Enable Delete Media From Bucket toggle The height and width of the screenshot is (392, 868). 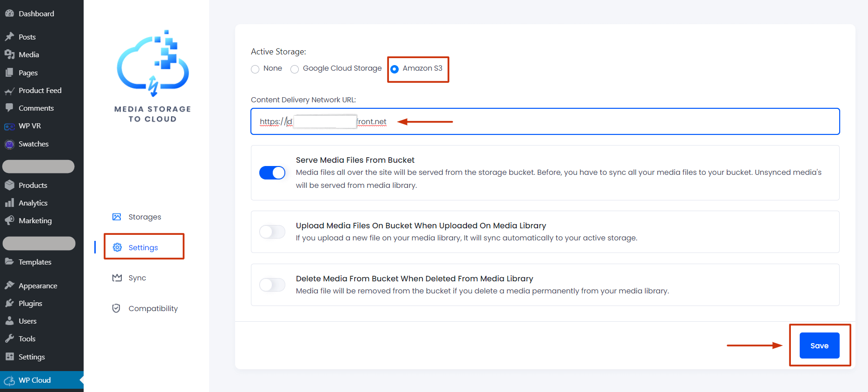pos(272,285)
